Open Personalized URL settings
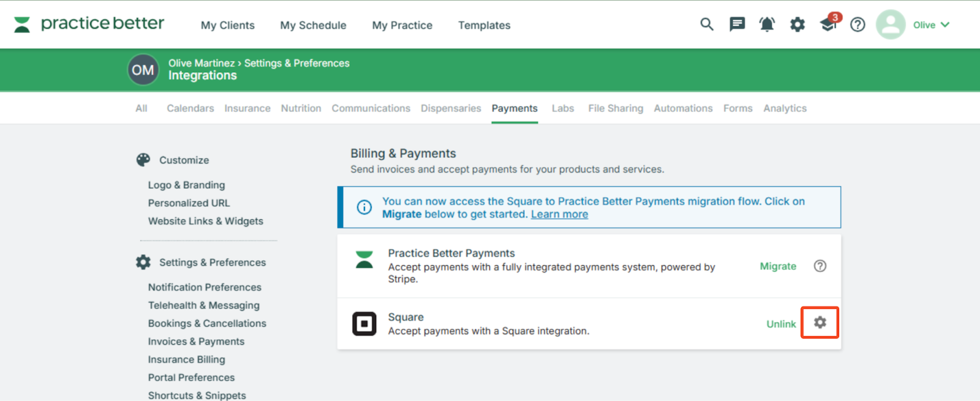The width and height of the screenshot is (980, 401). point(189,203)
